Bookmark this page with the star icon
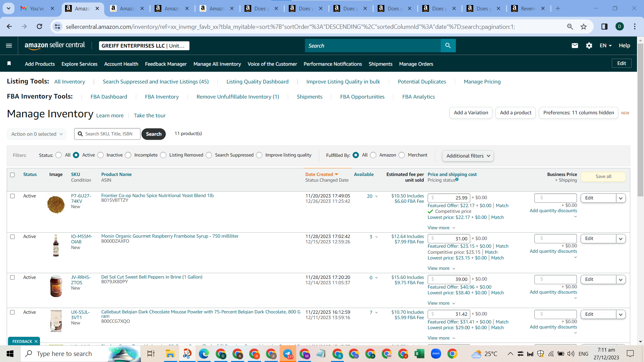Viewport: 644px width, 362px height. 584,26
